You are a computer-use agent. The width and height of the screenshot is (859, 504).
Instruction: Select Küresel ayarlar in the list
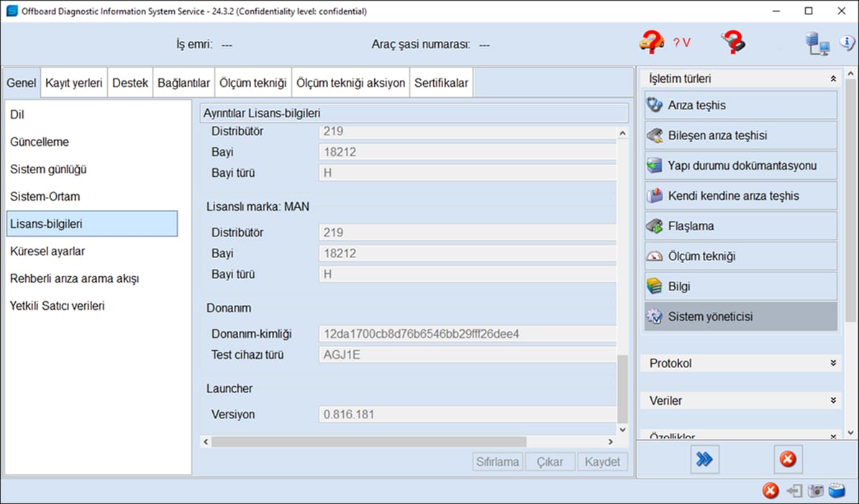(x=92, y=251)
